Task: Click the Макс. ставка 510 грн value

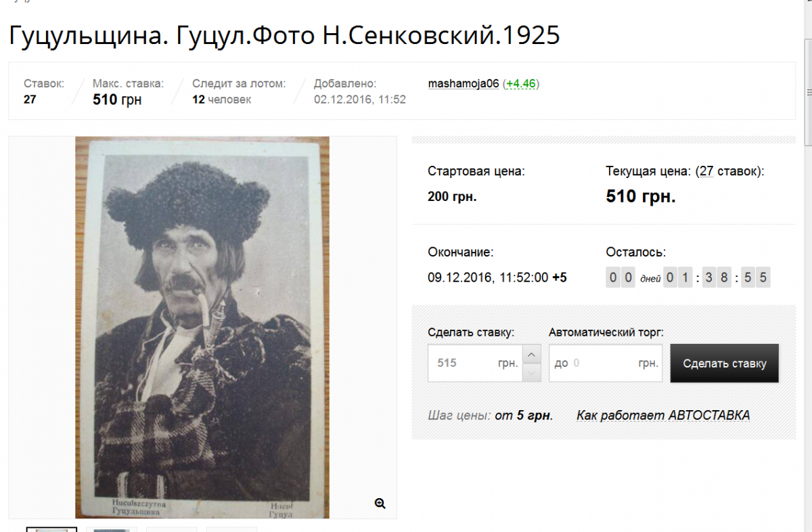Action: click(x=117, y=100)
